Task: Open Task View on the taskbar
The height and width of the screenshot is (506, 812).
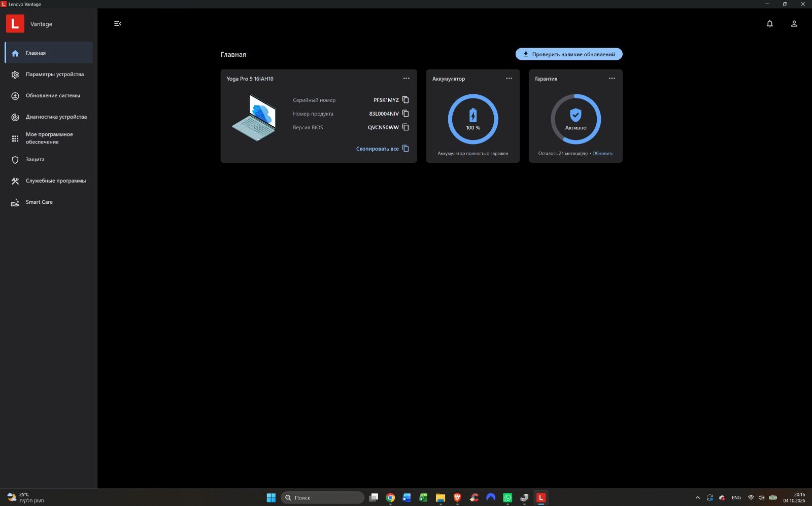Action: pos(374,497)
